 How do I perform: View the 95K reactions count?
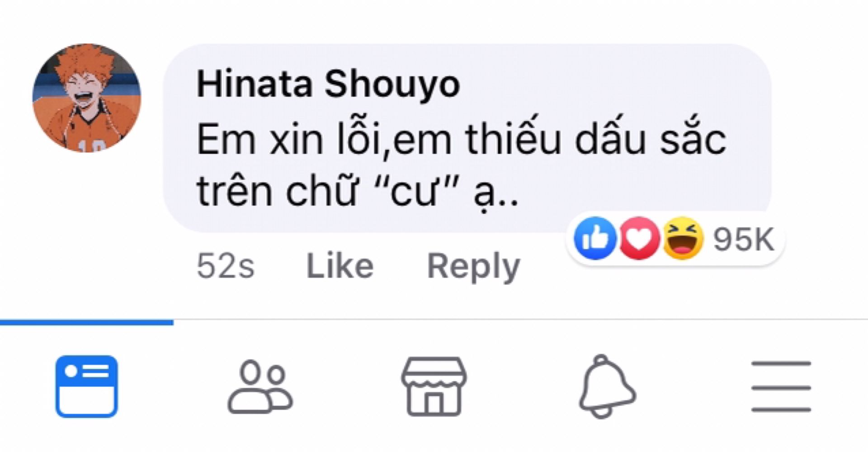coord(744,239)
